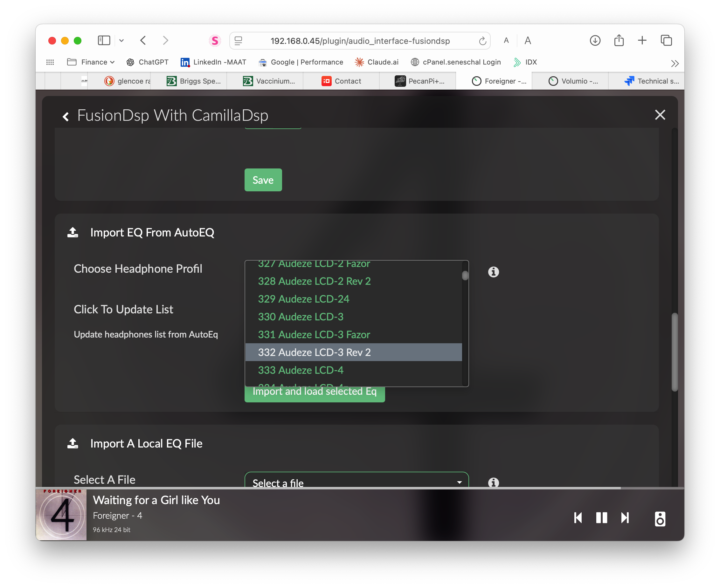Reload the current page
Viewport: 720px width, 588px height.
[482, 41]
